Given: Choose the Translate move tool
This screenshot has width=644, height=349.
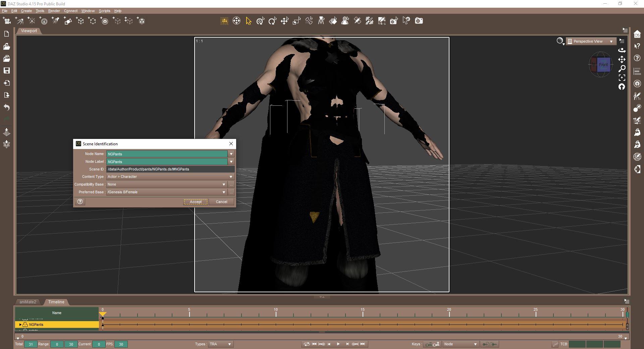Looking at the screenshot, I should pyautogui.click(x=284, y=21).
